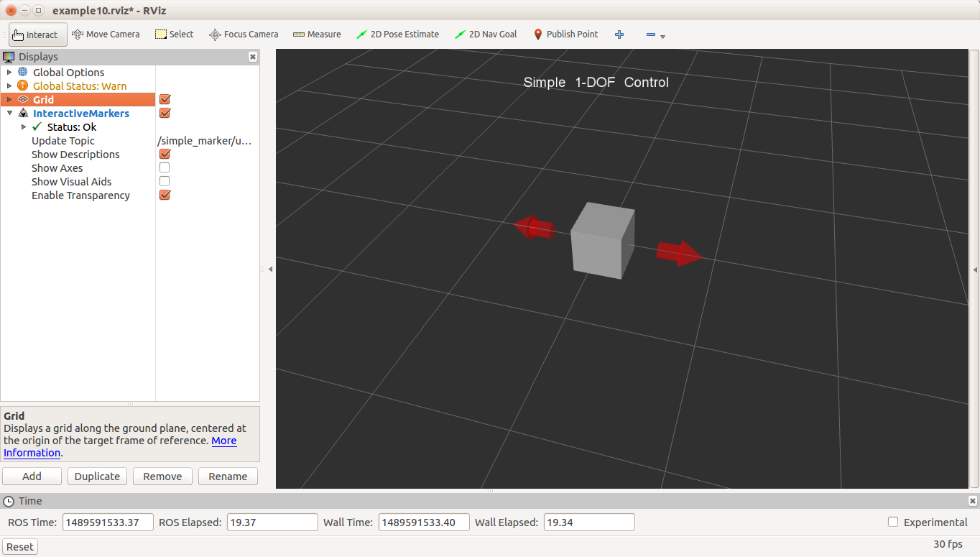Click the Global Options gear icon

coord(23,72)
